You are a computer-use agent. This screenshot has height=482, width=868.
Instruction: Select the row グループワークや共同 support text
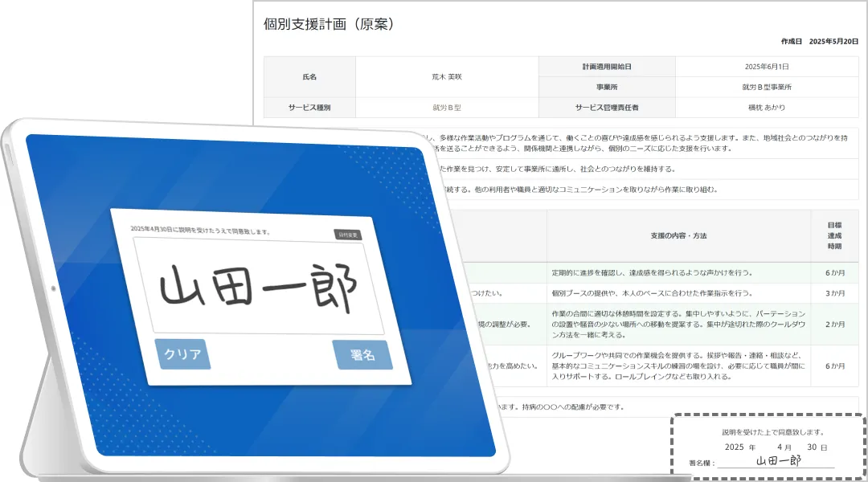pos(678,366)
